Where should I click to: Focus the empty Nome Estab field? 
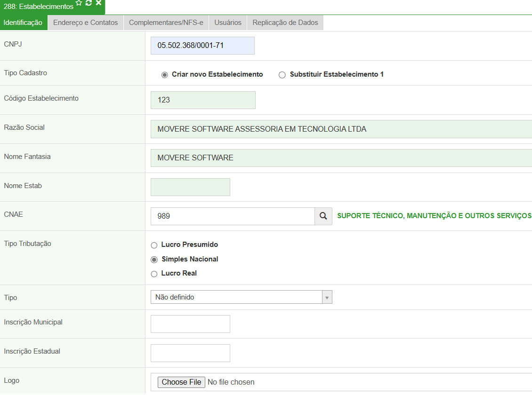tap(190, 187)
